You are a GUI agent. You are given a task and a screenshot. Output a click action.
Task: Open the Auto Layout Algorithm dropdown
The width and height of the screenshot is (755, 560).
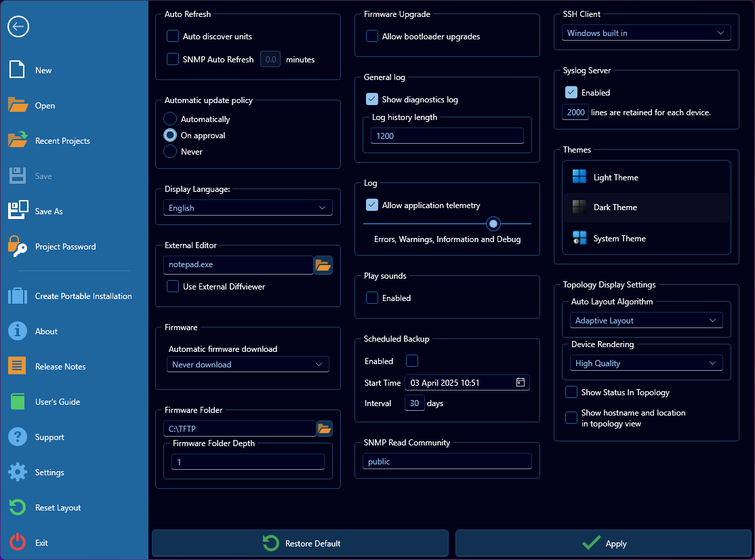click(x=646, y=319)
